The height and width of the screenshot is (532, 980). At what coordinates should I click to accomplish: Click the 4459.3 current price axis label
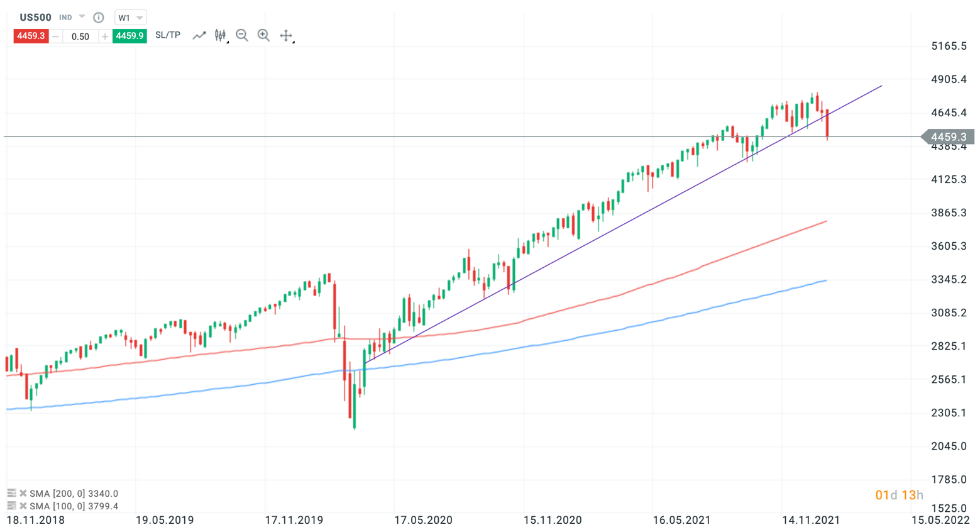tap(949, 137)
